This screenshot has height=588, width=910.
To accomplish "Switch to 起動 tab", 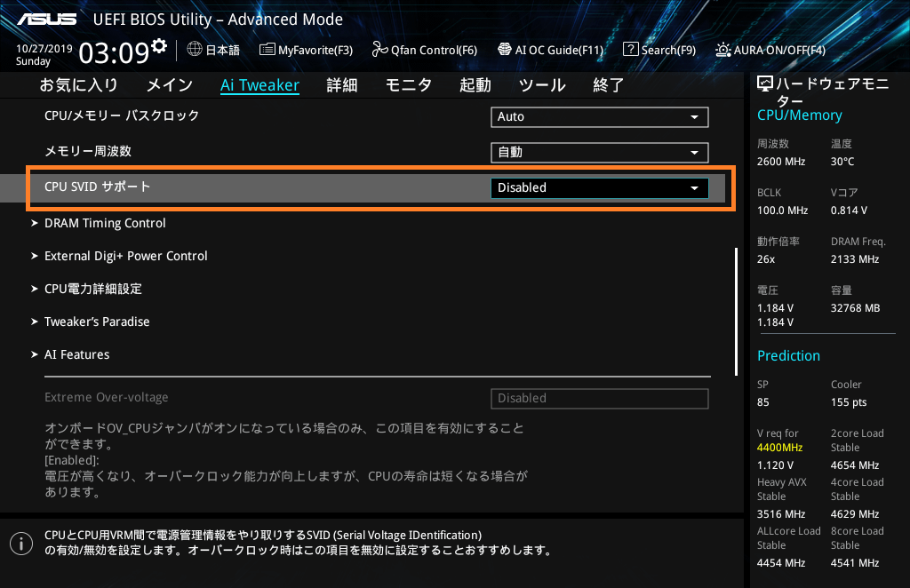I will [475, 85].
